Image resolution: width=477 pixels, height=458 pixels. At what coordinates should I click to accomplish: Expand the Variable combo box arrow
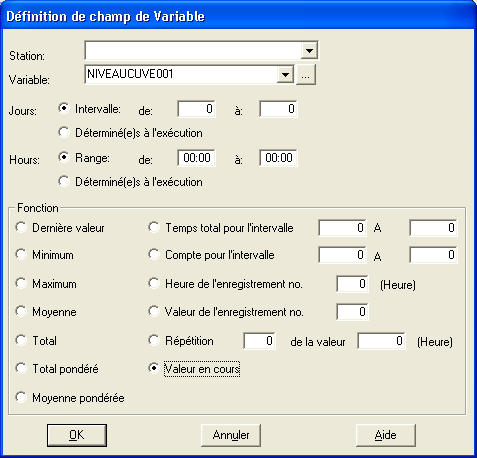[285, 74]
